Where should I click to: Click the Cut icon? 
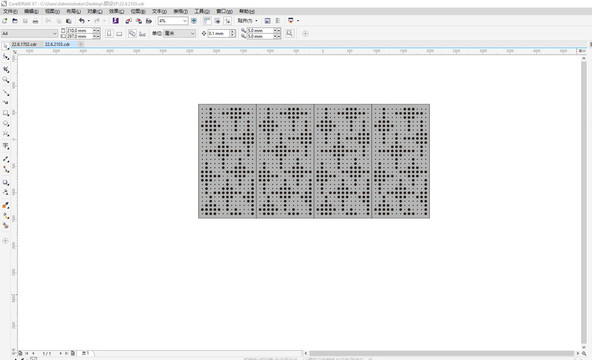pyautogui.click(x=48, y=21)
